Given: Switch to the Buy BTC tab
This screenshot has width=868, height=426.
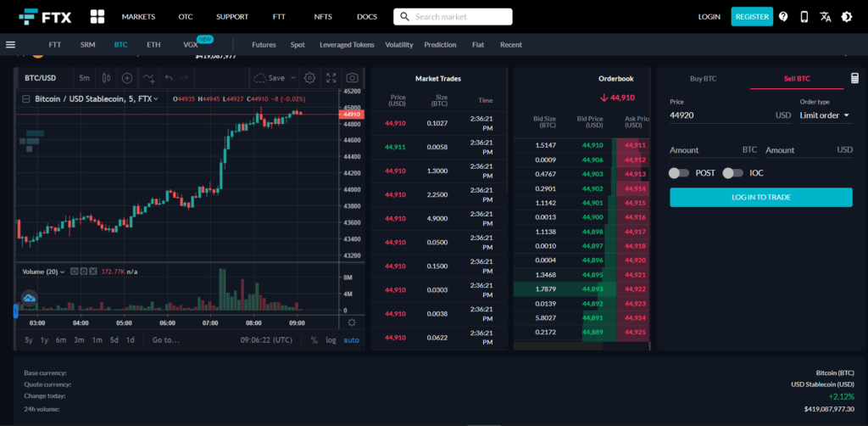Looking at the screenshot, I should (x=703, y=79).
